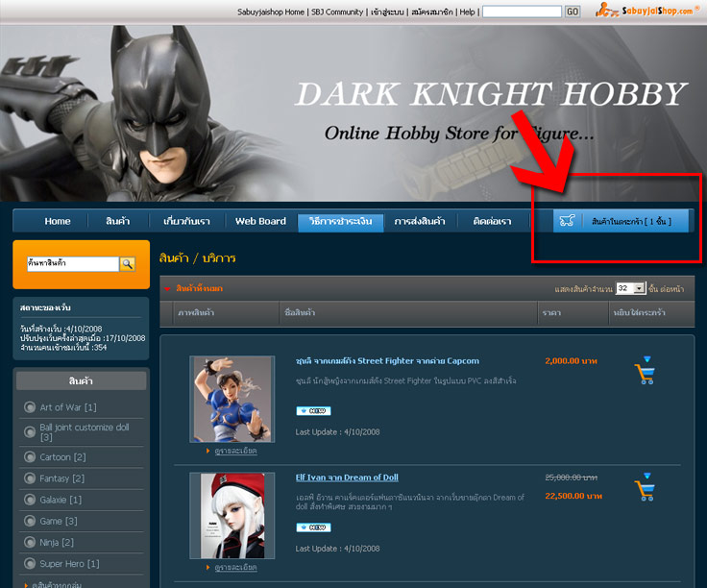The height and width of the screenshot is (588, 707).
Task: Click the red arrow beside the products list header
Action: [167, 288]
